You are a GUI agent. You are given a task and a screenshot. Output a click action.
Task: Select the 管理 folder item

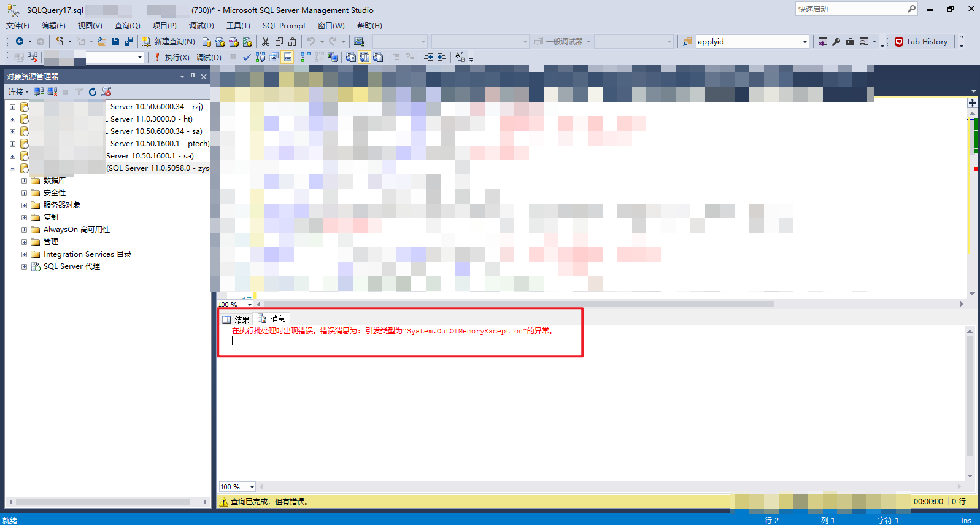[x=51, y=242]
